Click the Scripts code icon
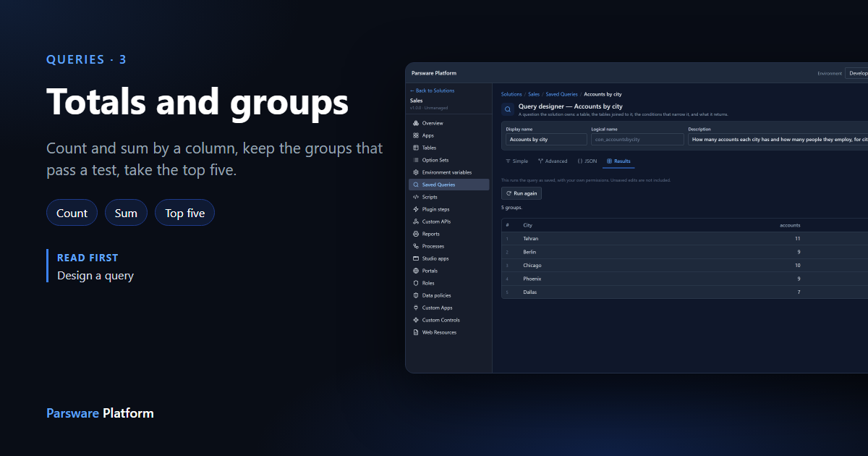The width and height of the screenshot is (868, 456). coord(416,197)
